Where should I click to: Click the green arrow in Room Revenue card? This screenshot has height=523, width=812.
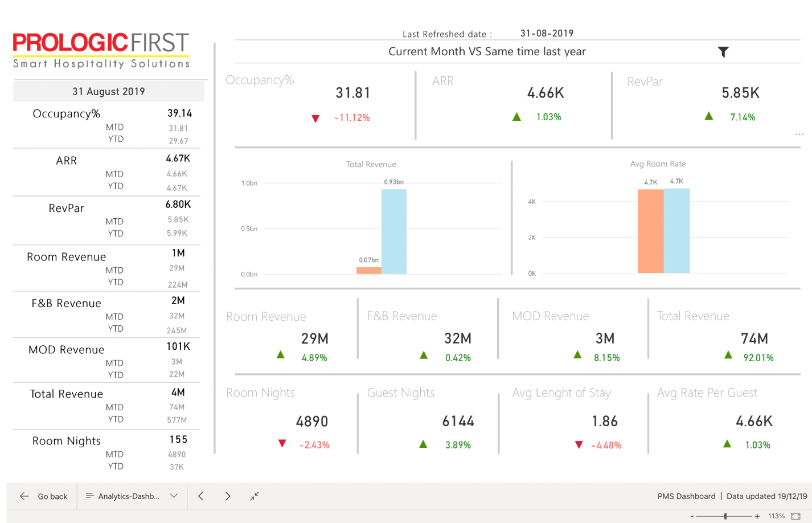(281, 355)
